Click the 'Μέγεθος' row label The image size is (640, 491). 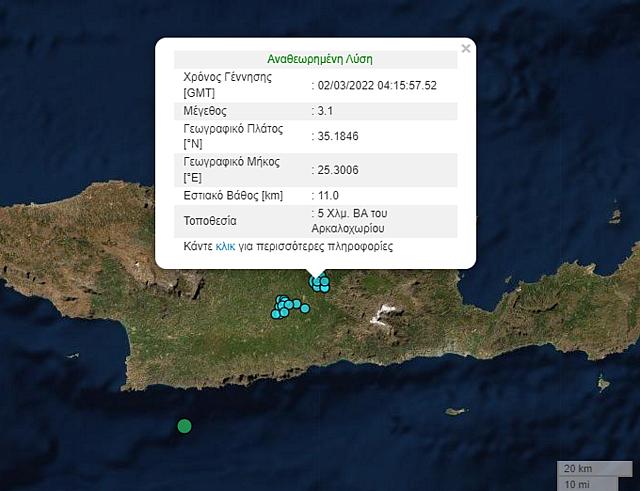pyautogui.click(x=206, y=110)
